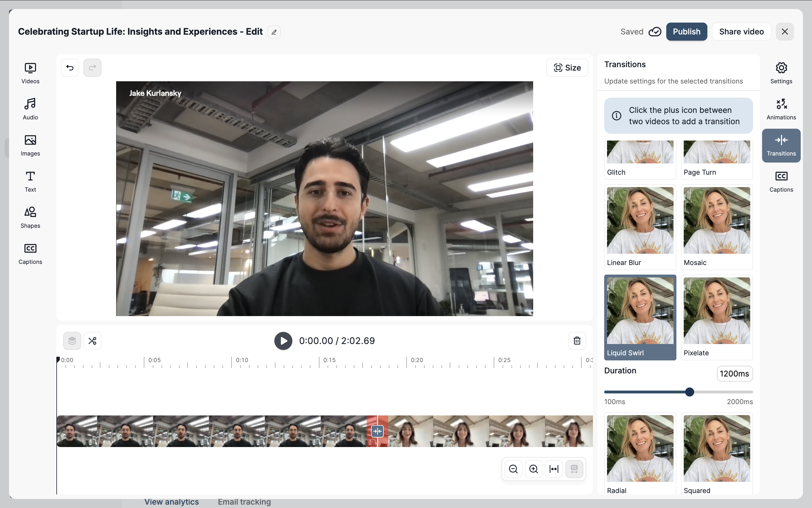Edit the video title with pencil icon
This screenshot has width=812, height=508.
coord(274,32)
